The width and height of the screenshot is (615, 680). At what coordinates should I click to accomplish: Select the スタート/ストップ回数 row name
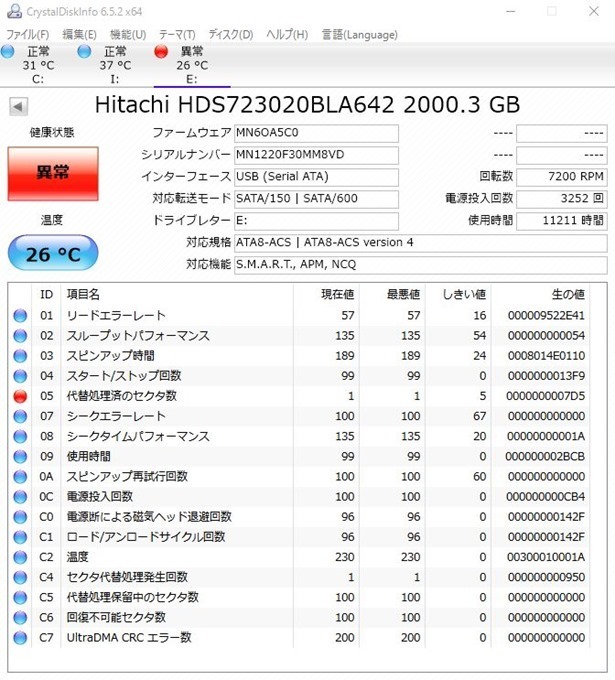click(124, 376)
